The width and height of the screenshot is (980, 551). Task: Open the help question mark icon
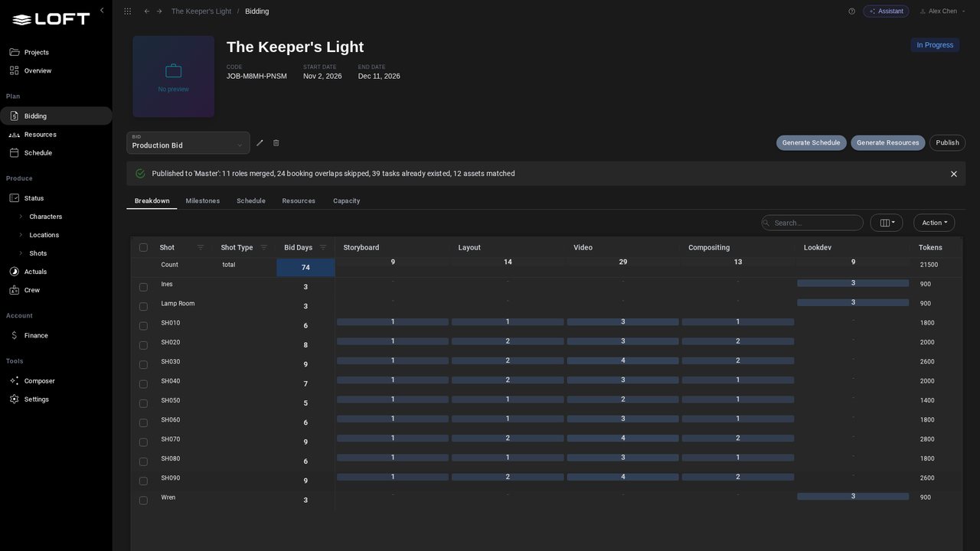851,11
